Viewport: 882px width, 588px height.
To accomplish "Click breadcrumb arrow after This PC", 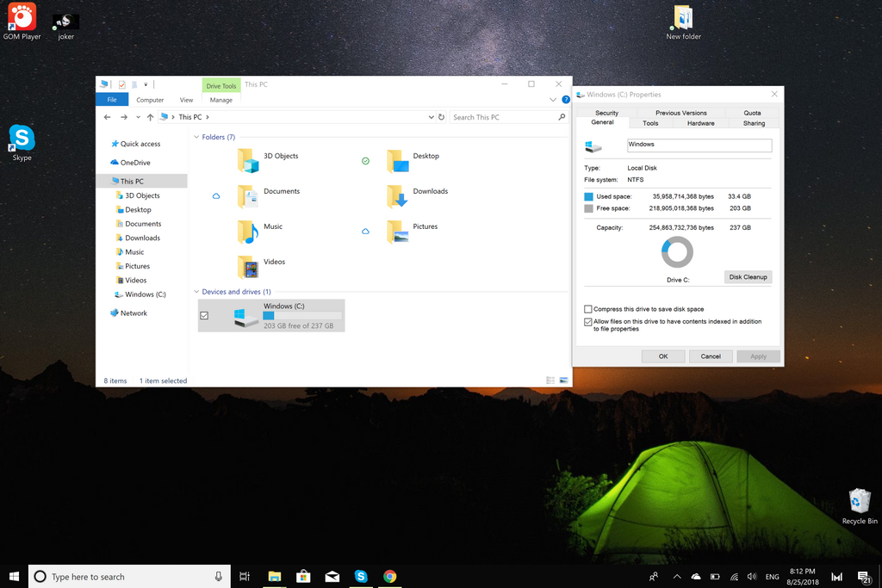I will (208, 117).
